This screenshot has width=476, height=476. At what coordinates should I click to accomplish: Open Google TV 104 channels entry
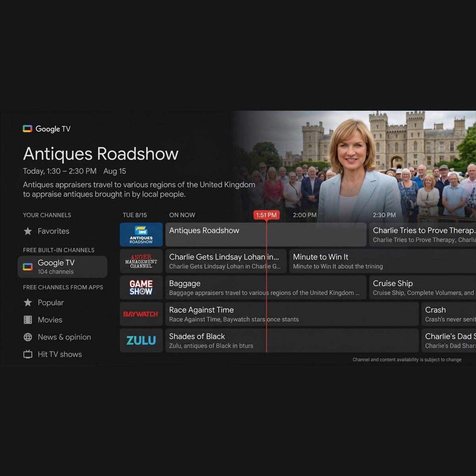pyautogui.click(x=62, y=267)
